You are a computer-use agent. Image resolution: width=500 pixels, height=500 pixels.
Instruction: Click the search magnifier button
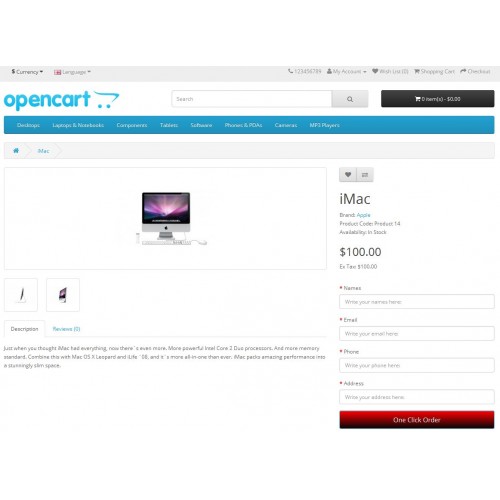point(350,99)
